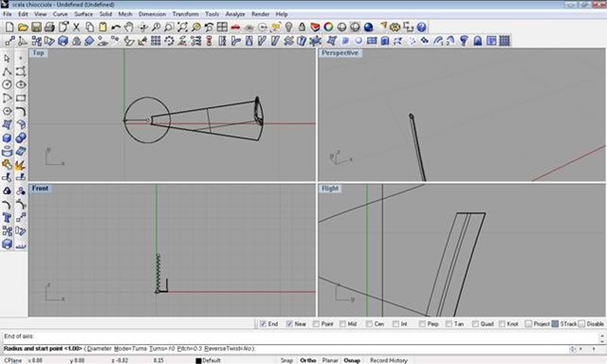Open the Surface menu
The height and width of the screenshot is (364, 607).
tap(83, 14)
